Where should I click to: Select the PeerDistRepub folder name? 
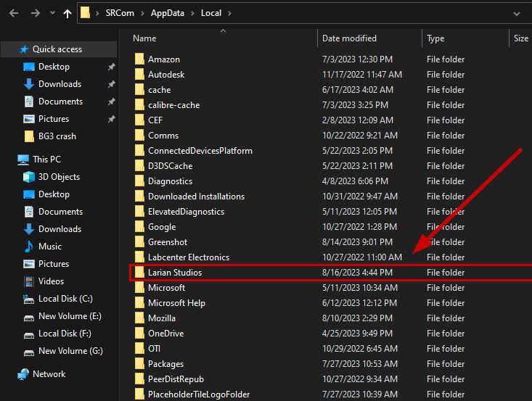point(176,379)
